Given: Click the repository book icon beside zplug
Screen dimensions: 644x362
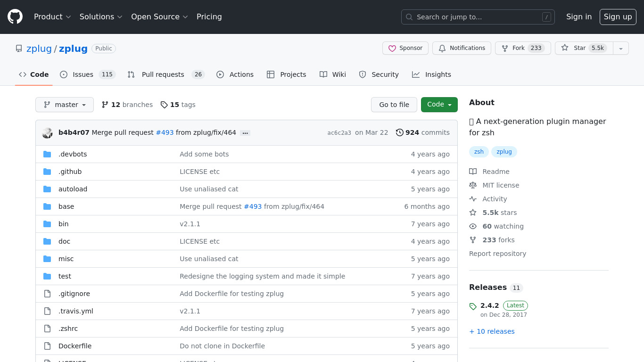Looking at the screenshot, I should (x=19, y=49).
